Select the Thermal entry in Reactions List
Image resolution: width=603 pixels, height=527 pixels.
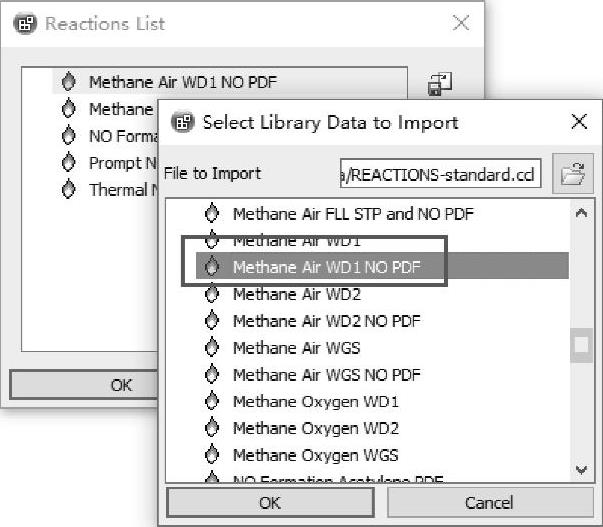click(x=123, y=190)
